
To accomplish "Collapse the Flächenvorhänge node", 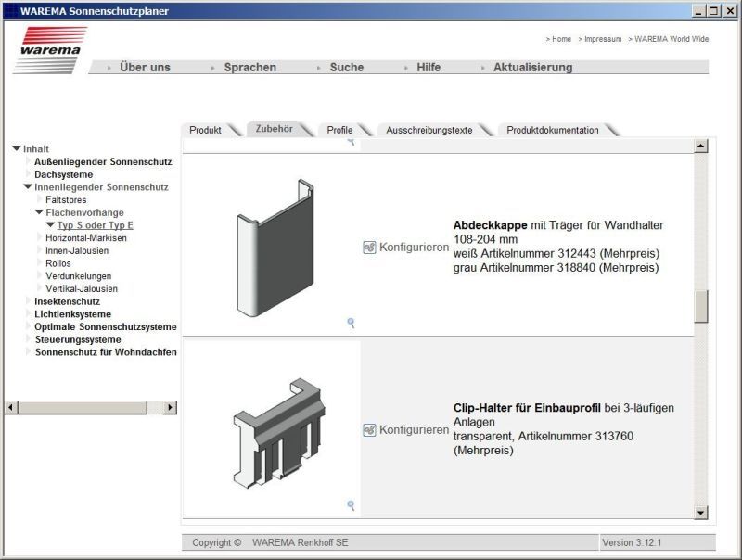I will pos(39,212).
